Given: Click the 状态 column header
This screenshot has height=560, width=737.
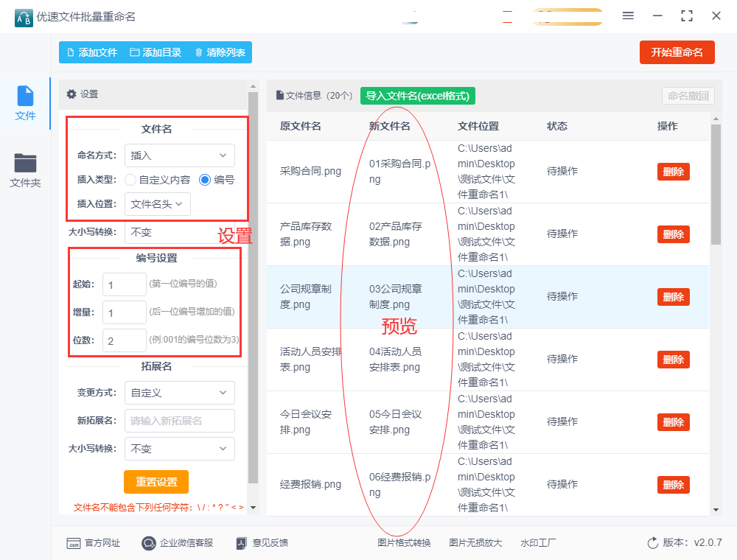Looking at the screenshot, I should [x=557, y=126].
